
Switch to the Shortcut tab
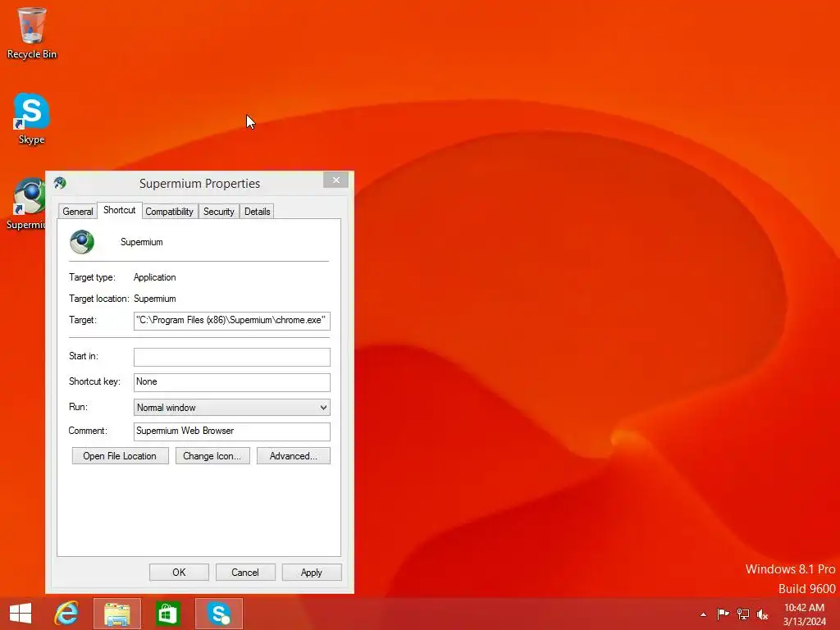point(120,210)
